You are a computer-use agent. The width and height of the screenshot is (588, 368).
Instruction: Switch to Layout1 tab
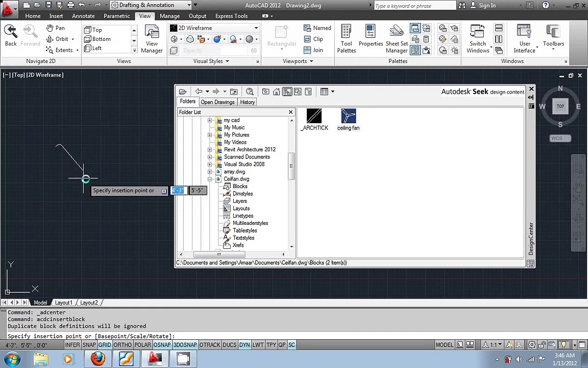point(63,303)
